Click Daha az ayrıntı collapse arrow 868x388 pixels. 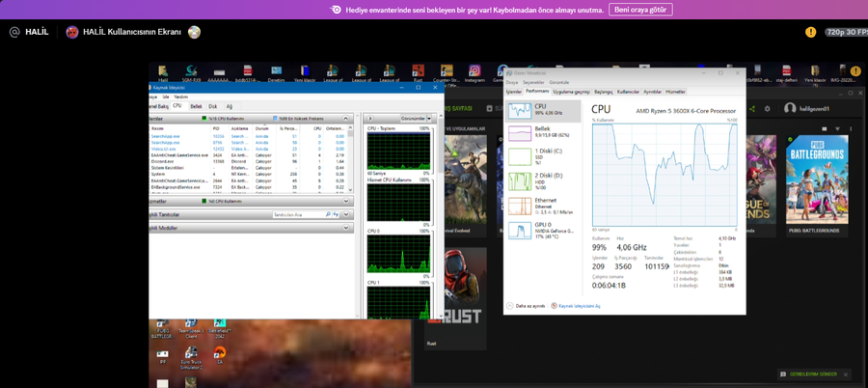[510, 306]
